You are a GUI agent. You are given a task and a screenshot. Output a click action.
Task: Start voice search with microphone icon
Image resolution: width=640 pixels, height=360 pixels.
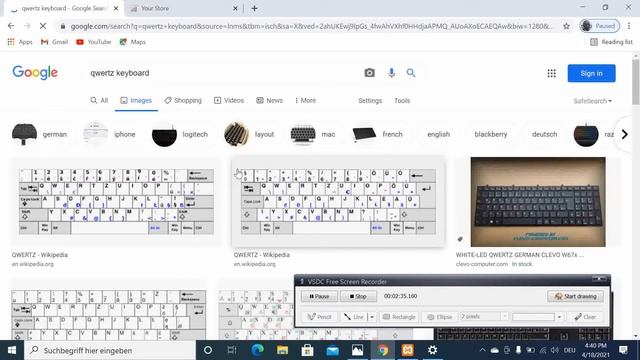click(391, 73)
